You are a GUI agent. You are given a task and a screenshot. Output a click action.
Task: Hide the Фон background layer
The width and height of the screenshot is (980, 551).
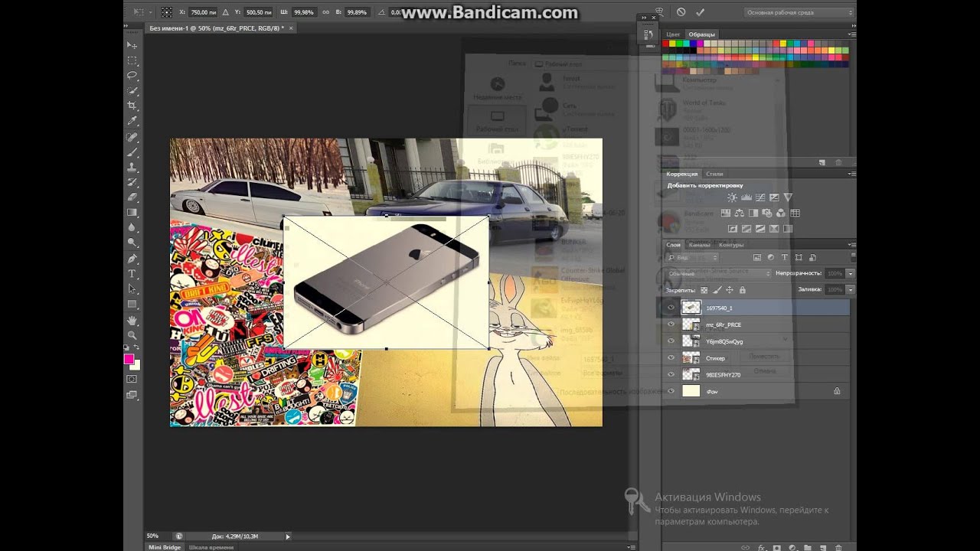coord(671,391)
